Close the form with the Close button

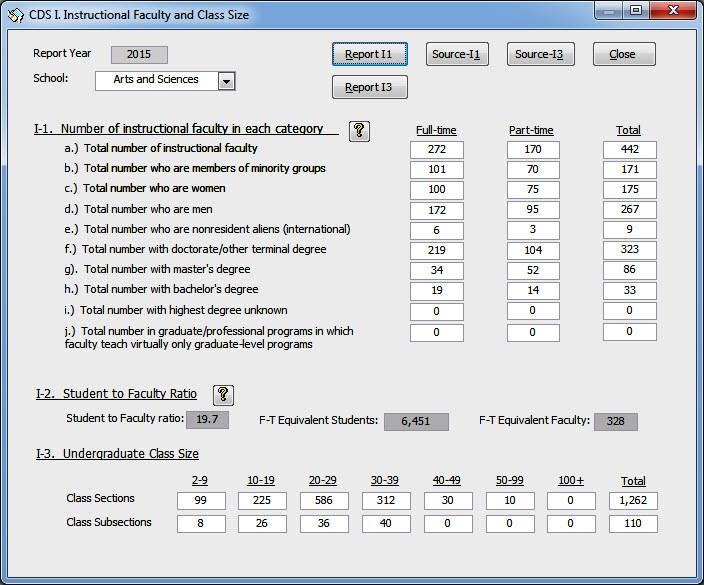pos(623,54)
